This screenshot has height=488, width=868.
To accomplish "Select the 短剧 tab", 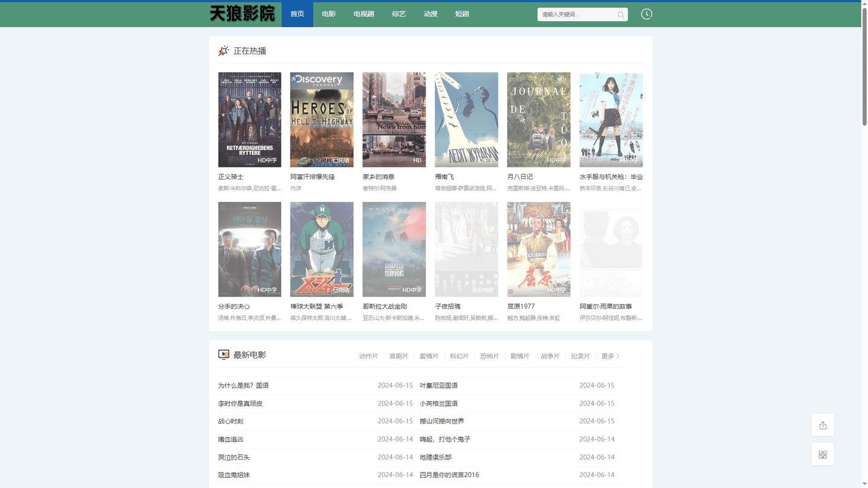I will coord(462,14).
